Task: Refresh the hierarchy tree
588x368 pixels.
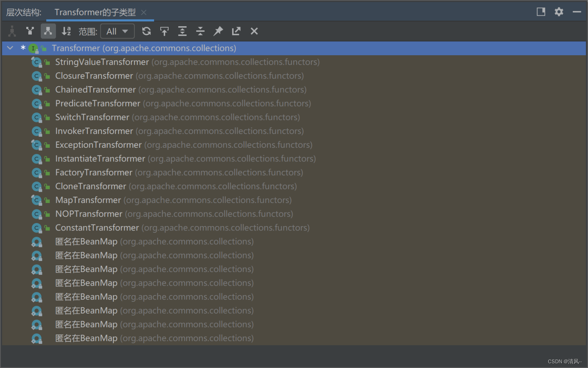Action: tap(147, 31)
